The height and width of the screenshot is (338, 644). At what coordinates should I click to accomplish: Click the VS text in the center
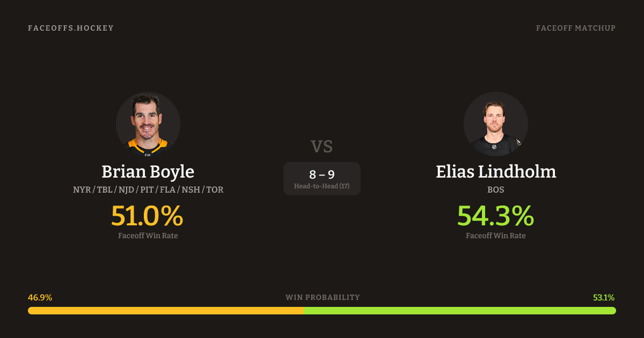pos(322,146)
